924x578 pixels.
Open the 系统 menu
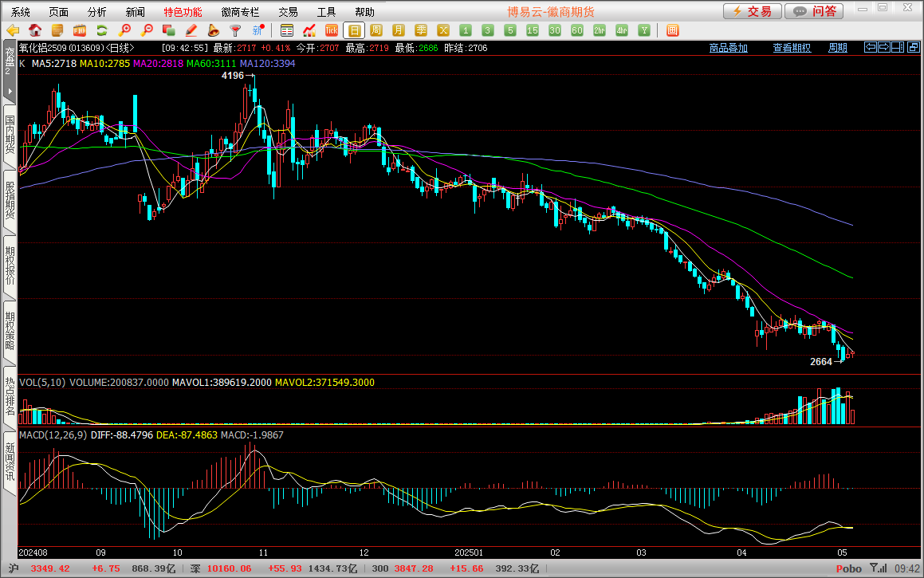point(21,12)
